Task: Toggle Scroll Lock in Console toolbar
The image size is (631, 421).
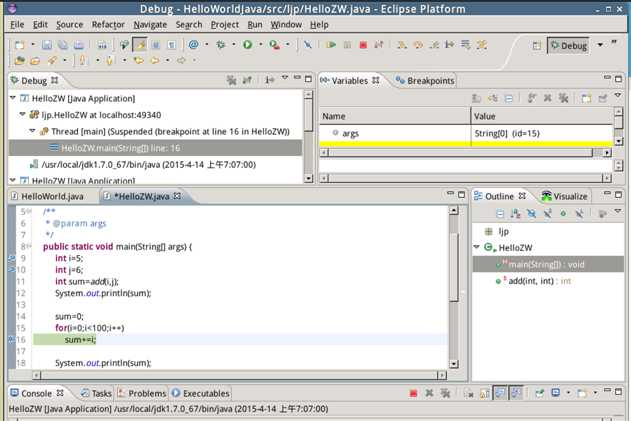Action: 485,393
